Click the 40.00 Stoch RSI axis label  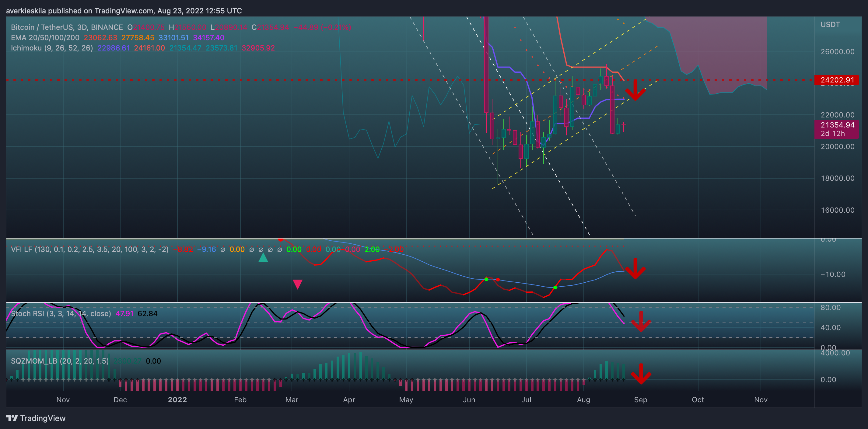830,328
